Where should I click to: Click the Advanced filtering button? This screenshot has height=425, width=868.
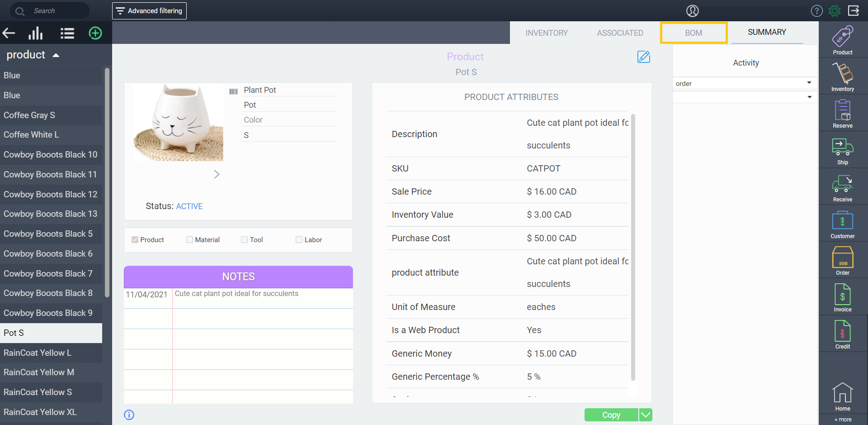[x=149, y=11]
